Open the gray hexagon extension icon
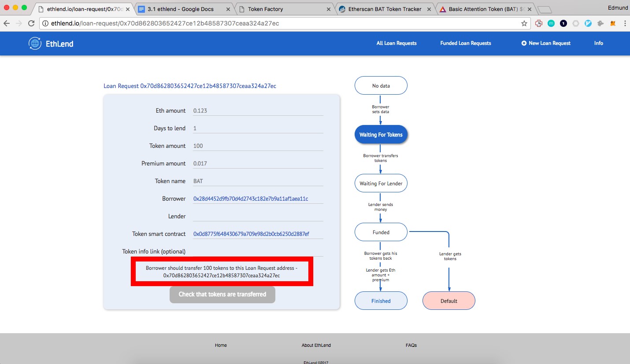Screen dimensions: 630x364 click(x=576, y=23)
